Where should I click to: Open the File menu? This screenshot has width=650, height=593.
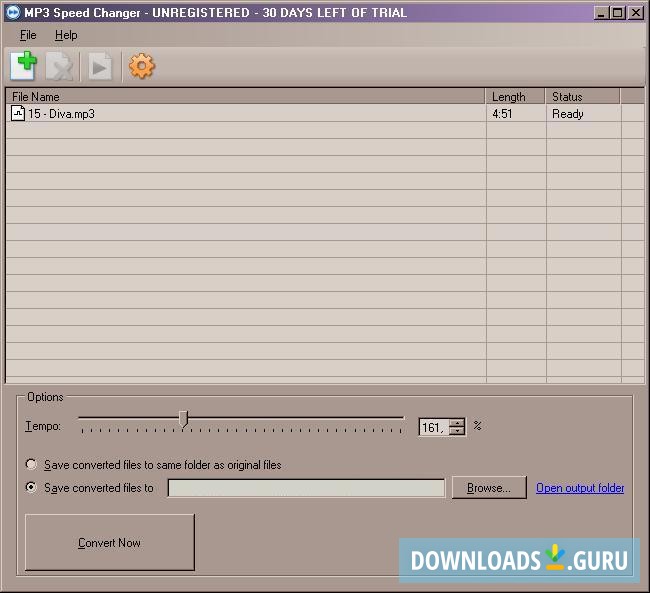[x=28, y=35]
